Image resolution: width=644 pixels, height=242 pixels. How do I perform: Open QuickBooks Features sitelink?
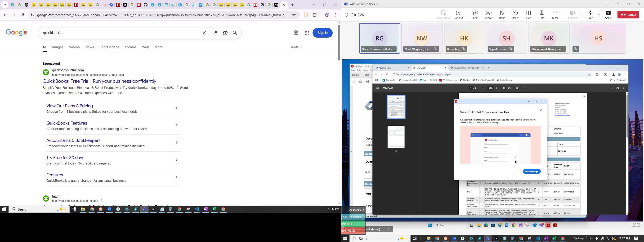click(x=67, y=123)
